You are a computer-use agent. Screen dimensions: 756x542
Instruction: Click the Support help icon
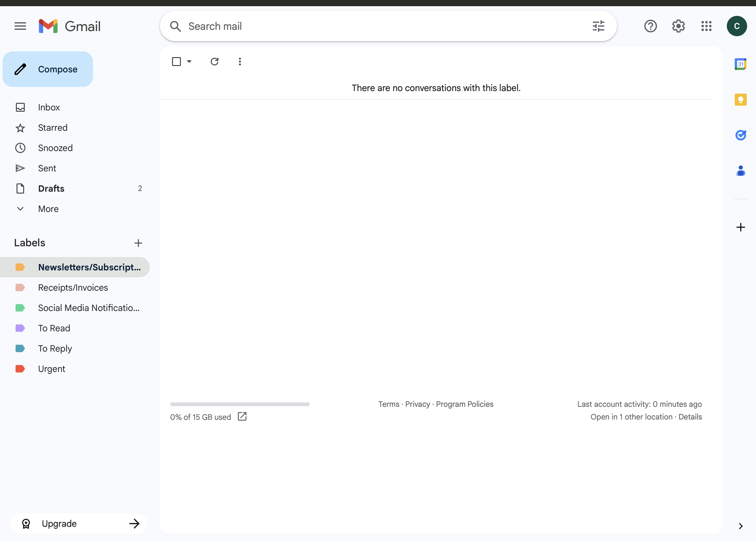[x=650, y=26]
